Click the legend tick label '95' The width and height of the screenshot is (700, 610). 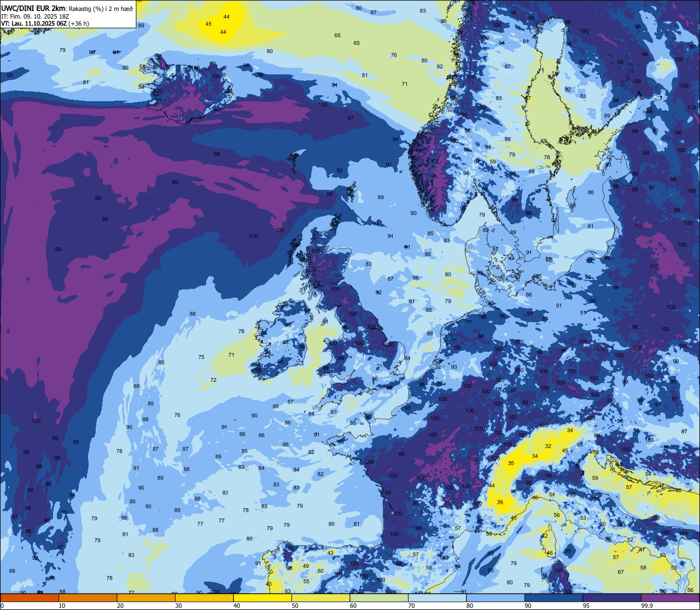tap(586, 606)
